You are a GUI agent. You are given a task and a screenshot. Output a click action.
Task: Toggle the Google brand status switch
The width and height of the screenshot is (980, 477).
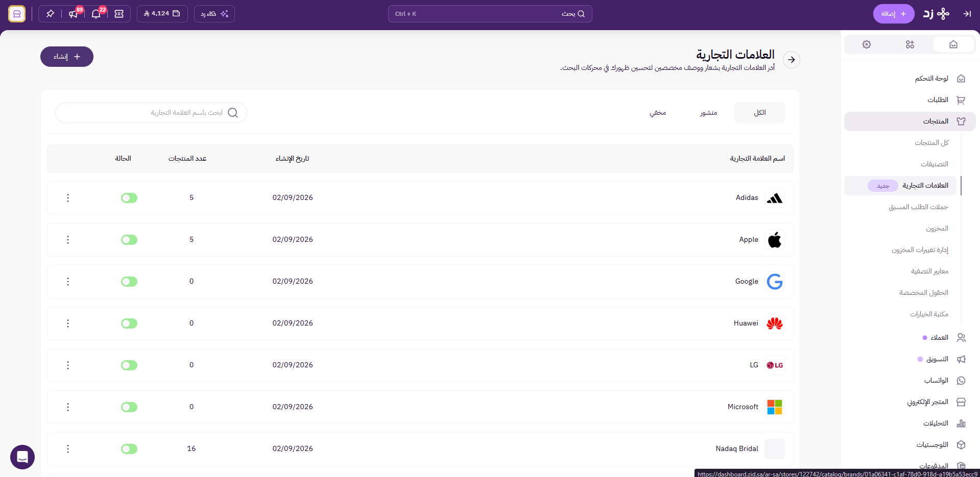point(129,282)
